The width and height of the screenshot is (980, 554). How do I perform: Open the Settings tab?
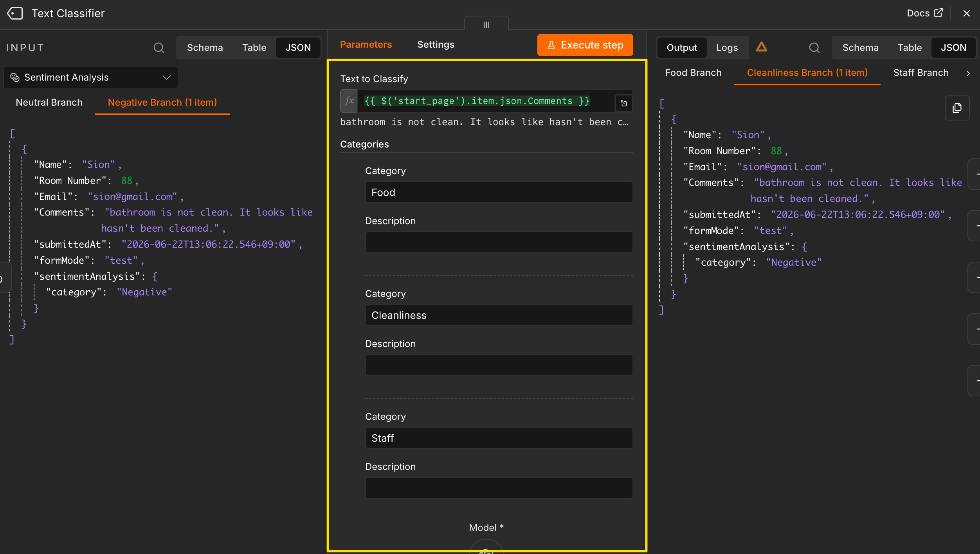coord(436,45)
